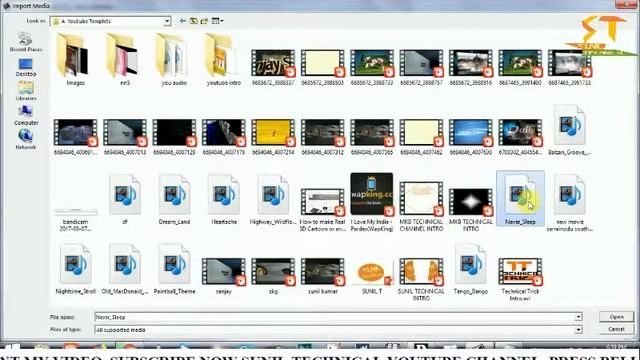This screenshot has width=640, height=360.
Task: Open the View menu dropdown
Action: click(217, 21)
